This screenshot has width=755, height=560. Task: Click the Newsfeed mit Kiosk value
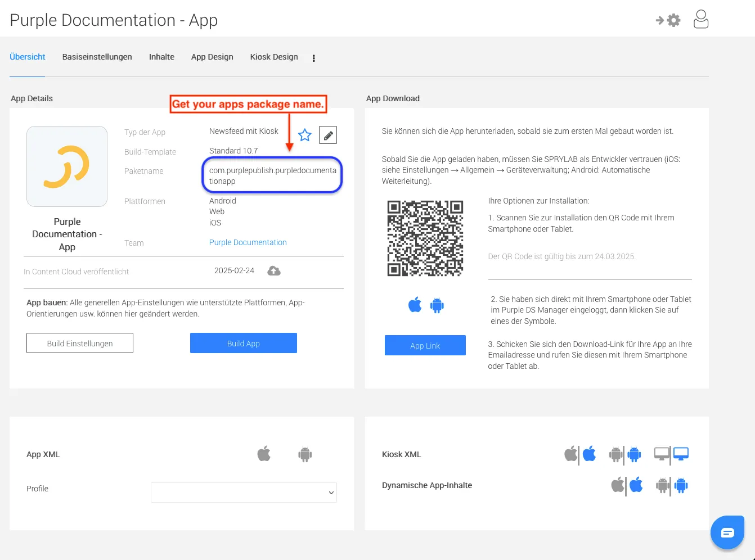pos(244,131)
